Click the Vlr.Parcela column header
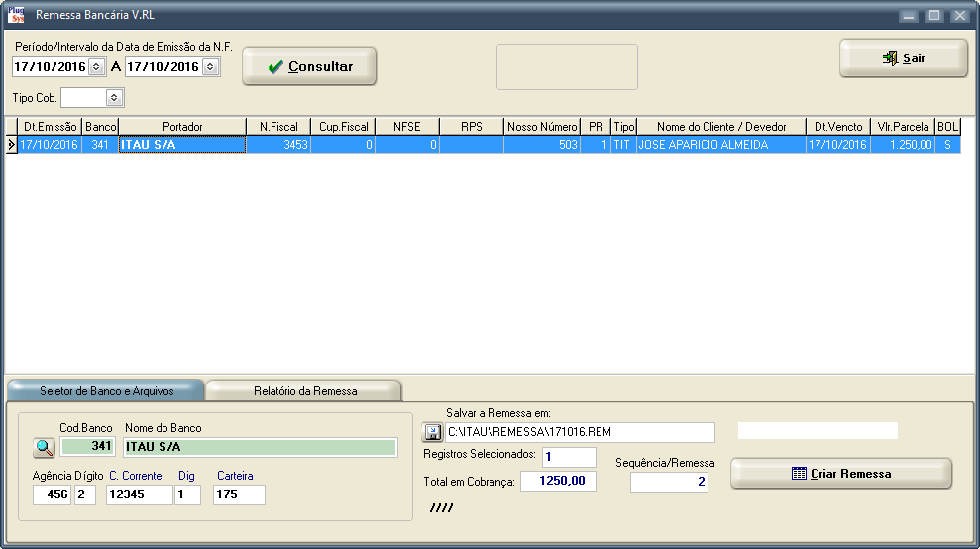The image size is (980, 549). pos(903,126)
